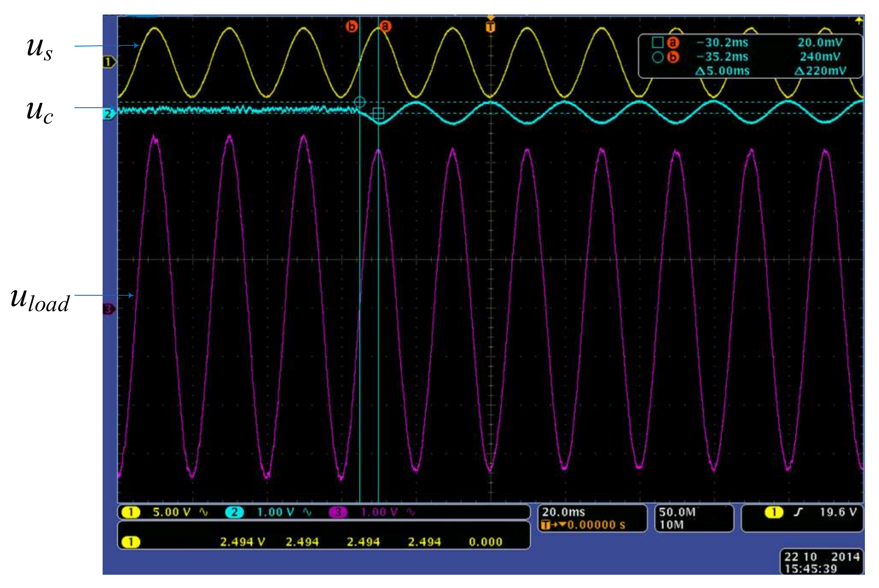Click the 20.0mV cursor a voltage readout
This screenshot has height=588, width=879.
pos(820,43)
